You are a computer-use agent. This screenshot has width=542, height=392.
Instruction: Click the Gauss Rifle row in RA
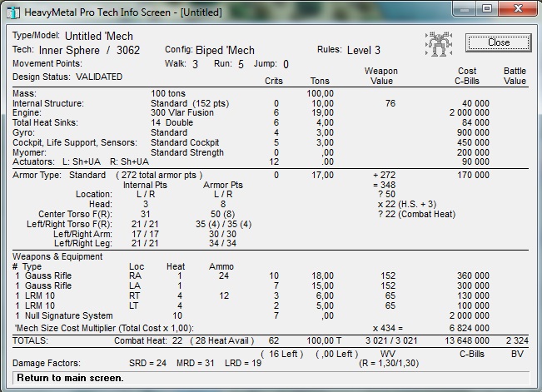tap(48, 275)
